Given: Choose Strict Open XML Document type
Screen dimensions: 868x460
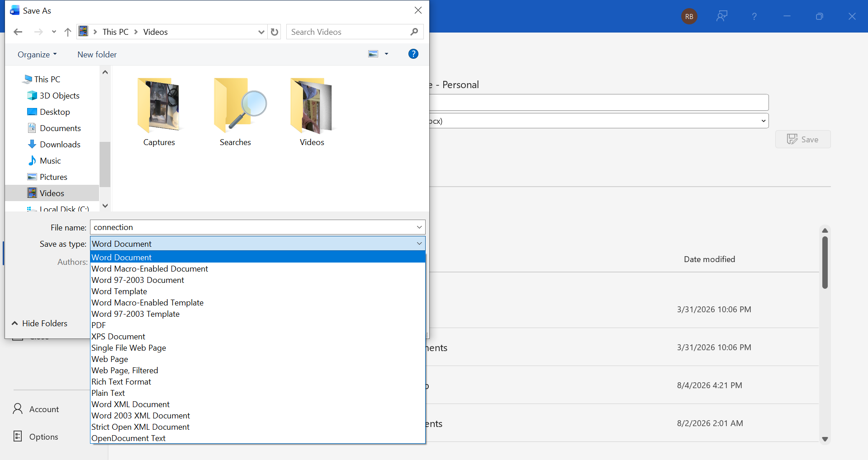Looking at the screenshot, I should click(258, 427).
